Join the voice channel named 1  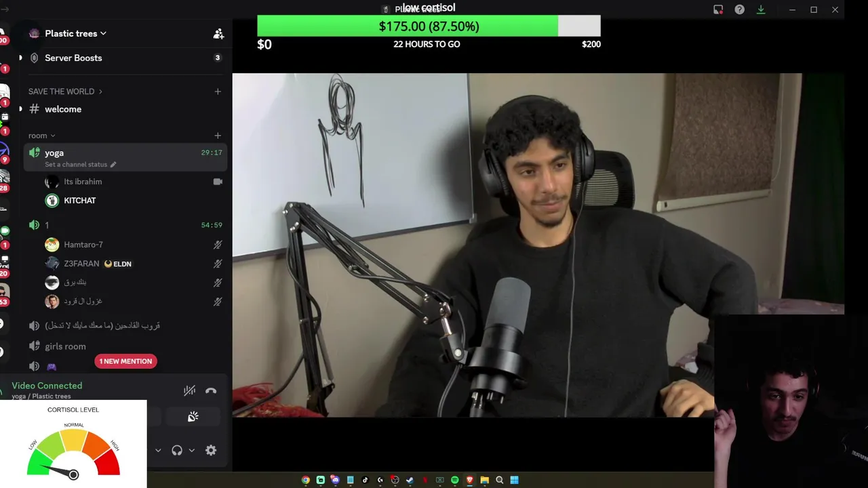pyautogui.click(x=125, y=225)
